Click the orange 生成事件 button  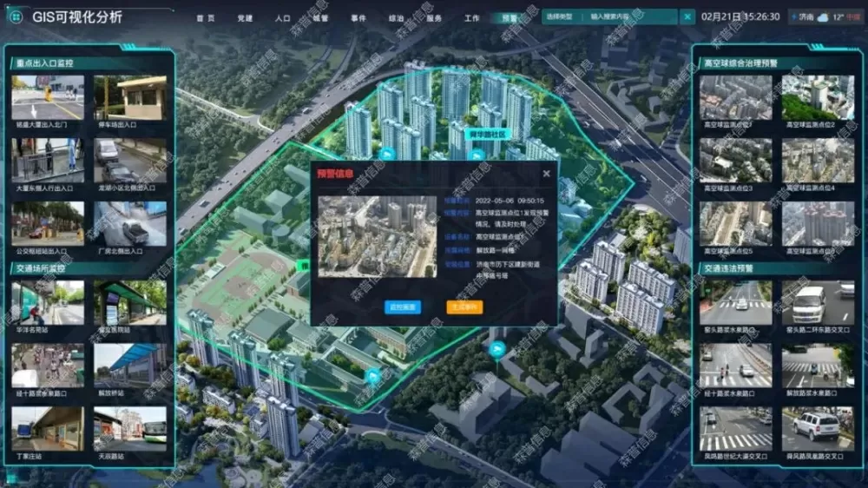pyautogui.click(x=464, y=307)
